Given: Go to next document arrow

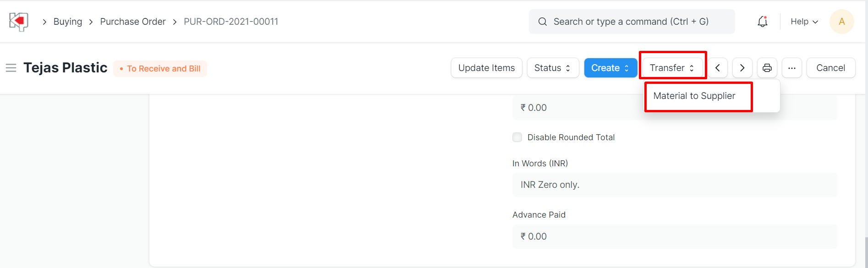Looking at the screenshot, I should pos(742,68).
